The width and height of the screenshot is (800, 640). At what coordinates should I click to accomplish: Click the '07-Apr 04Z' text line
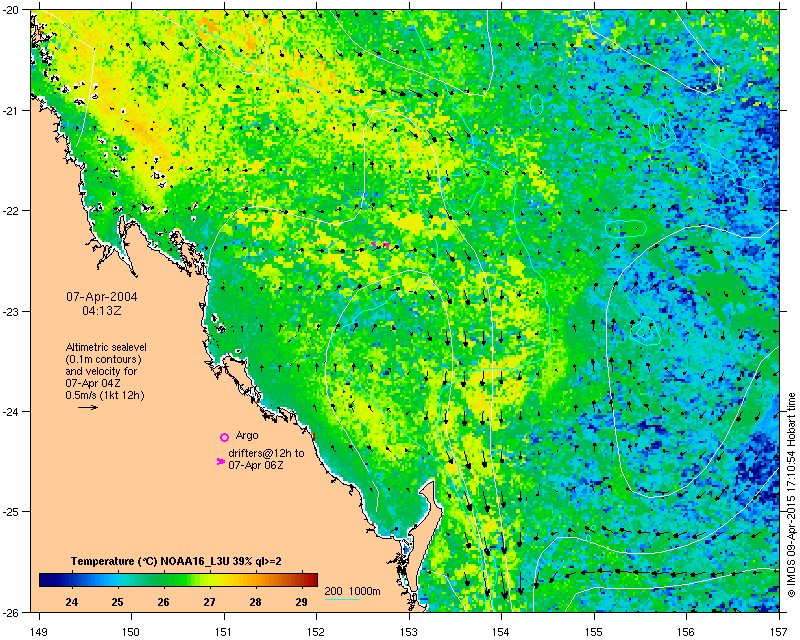(93, 383)
